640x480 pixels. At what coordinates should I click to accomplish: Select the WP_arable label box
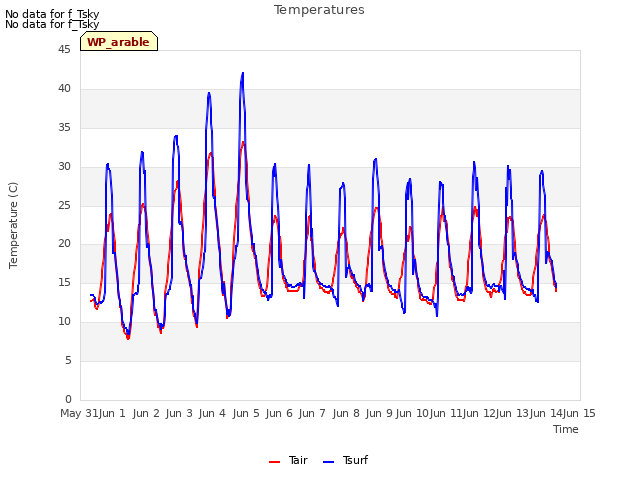[119, 41]
